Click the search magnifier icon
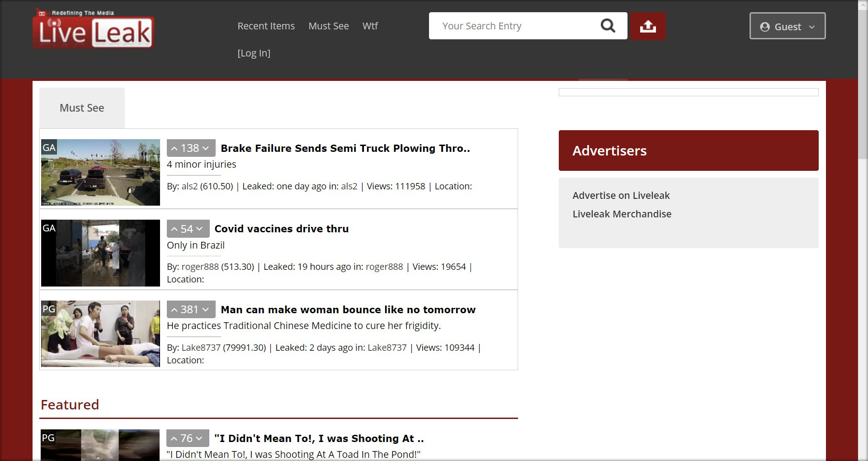The height and width of the screenshot is (461, 868). coord(608,26)
